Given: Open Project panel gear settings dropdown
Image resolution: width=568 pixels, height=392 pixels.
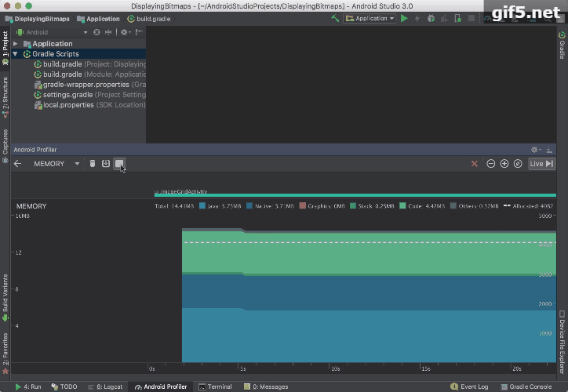Looking at the screenshot, I should click(x=126, y=32).
